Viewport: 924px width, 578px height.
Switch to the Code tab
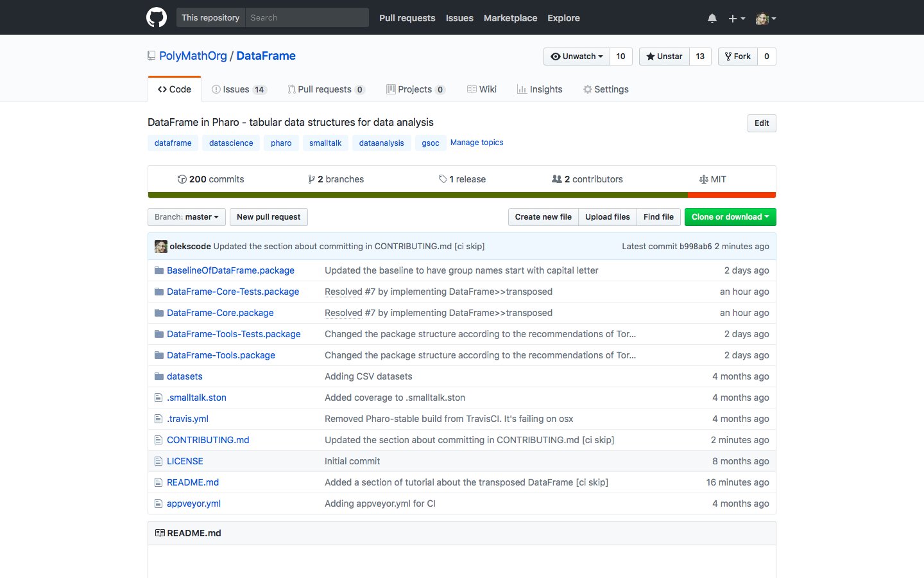(175, 89)
